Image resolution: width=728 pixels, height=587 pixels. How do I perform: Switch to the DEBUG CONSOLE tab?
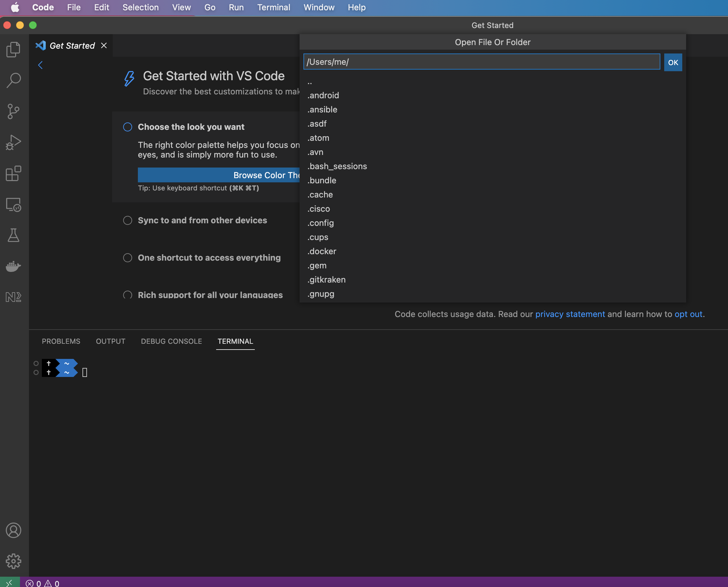point(171,341)
